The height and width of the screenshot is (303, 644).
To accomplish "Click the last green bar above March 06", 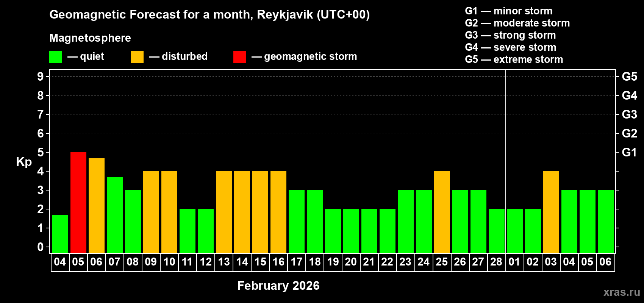I will pyautogui.click(x=606, y=222).
